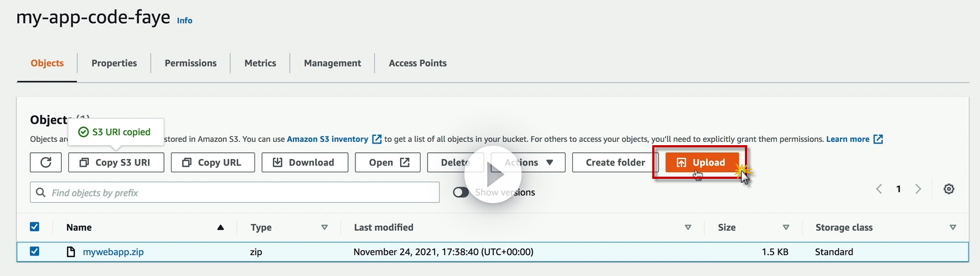Open the mywebapp.zip object link

click(113, 252)
